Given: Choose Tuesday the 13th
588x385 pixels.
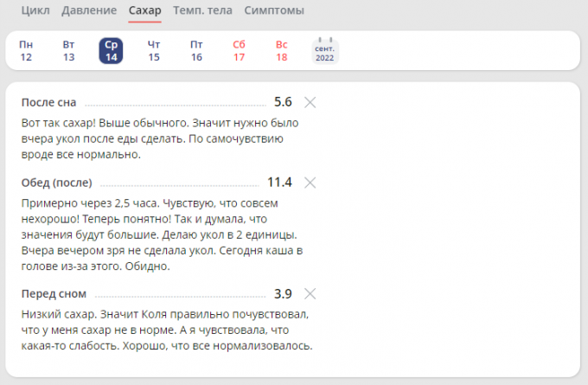Looking at the screenshot, I should point(69,51).
